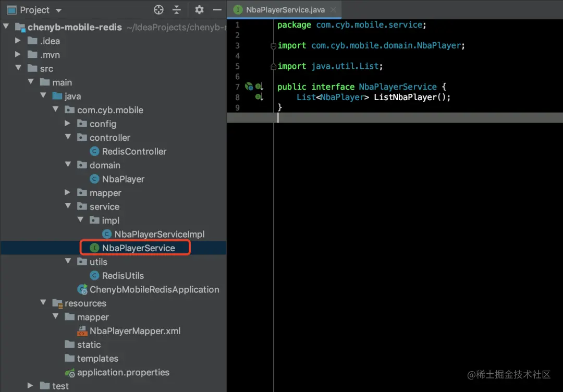
Task: Open the Project view dropdown
Action: tap(58, 10)
